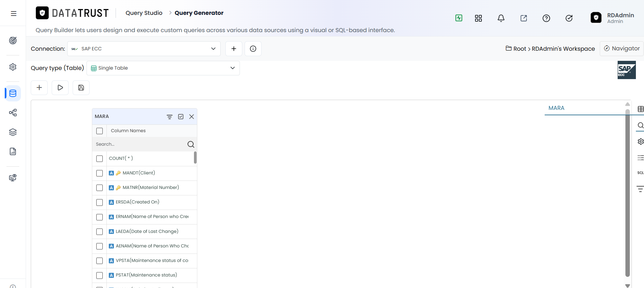Open the SQL view in right panel
This screenshot has height=288, width=644.
(x=640, y=173)
